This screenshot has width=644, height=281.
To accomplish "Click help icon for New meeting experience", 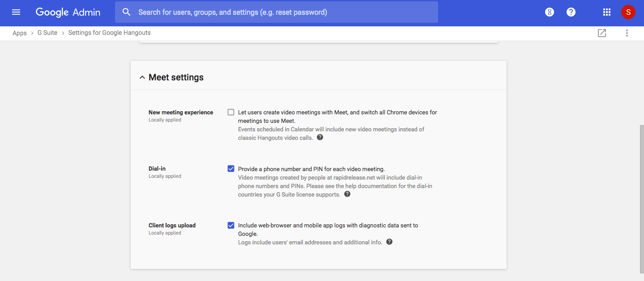I will click(x=320, y=138).
